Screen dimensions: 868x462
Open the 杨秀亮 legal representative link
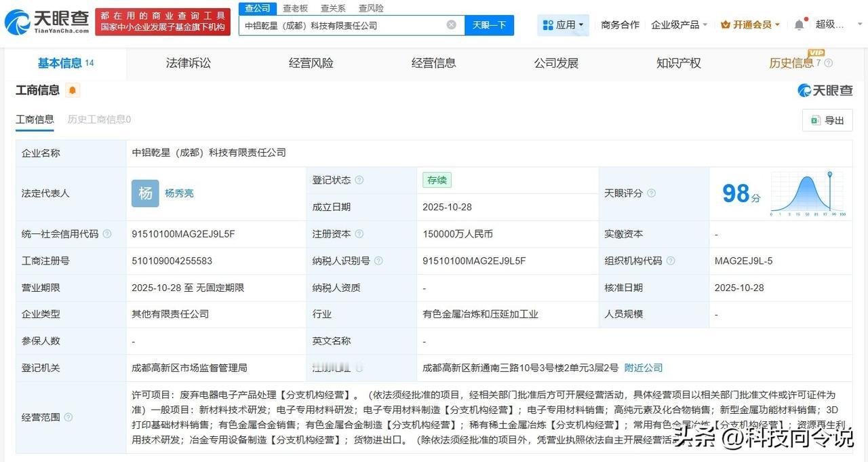(179, 193)
